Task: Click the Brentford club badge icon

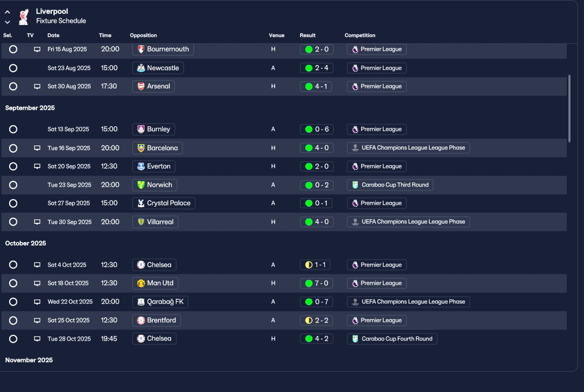Action: pyautogui.click(x=141, y=320)
